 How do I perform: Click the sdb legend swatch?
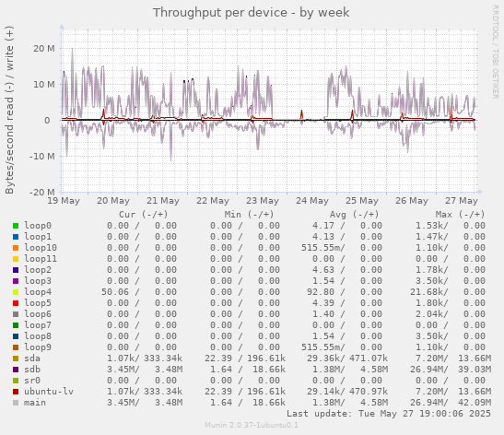tap(16, 370)
